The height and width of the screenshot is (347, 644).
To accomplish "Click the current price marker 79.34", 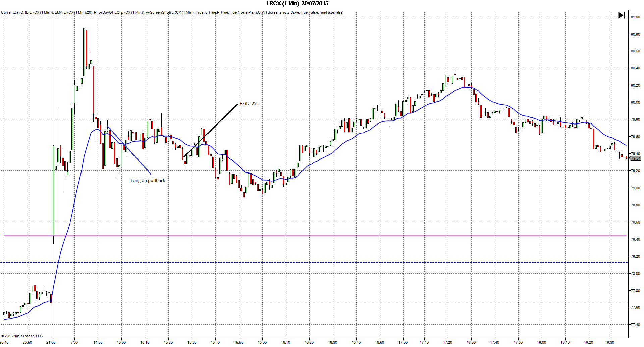I will pos(635,158).
